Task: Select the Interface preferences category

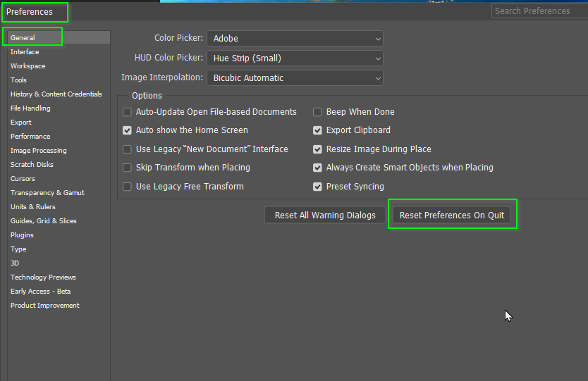Action: pos(25,52)
